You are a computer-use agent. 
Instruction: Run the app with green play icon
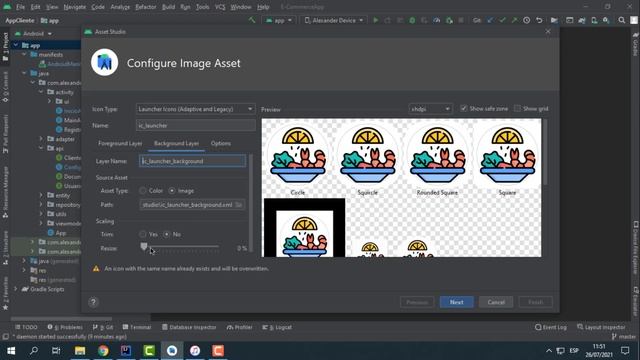click(x=376, y=20)
